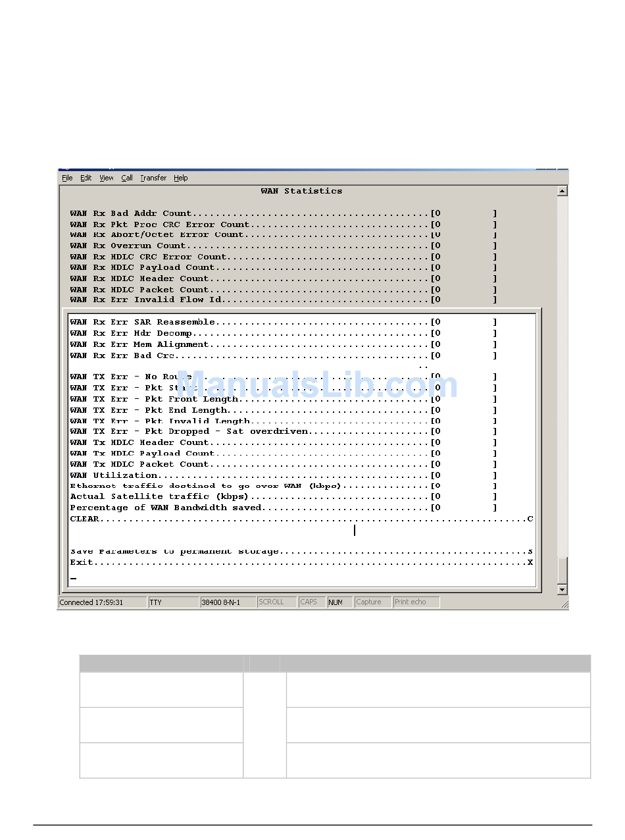
Task: Click WAN Rx HDLC Header Count row
Action: (284, 278)
